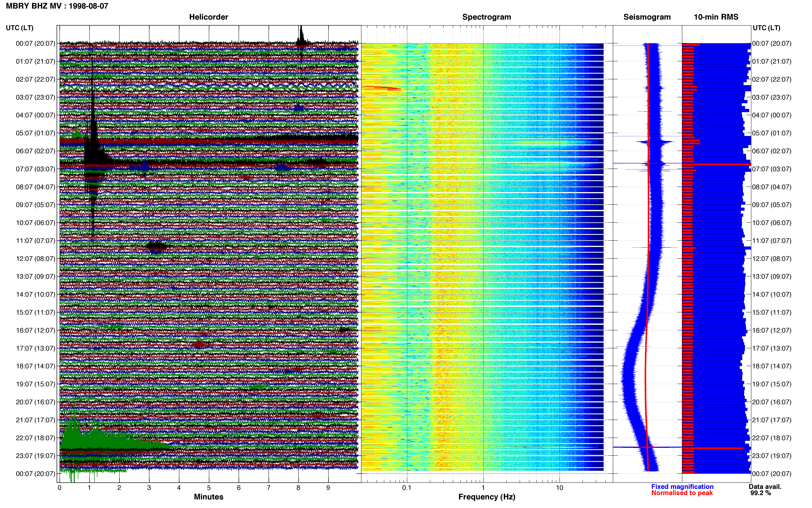Click the Frequency (Hz) axis label

(487, 497)
